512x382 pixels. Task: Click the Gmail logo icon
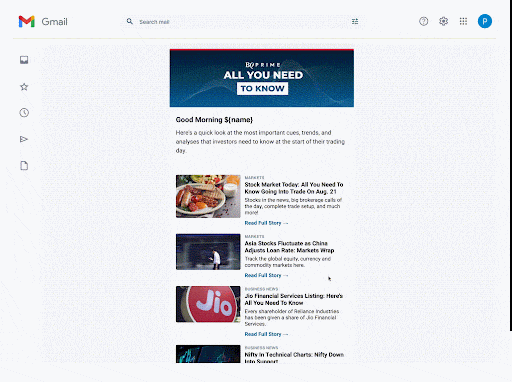27,22
